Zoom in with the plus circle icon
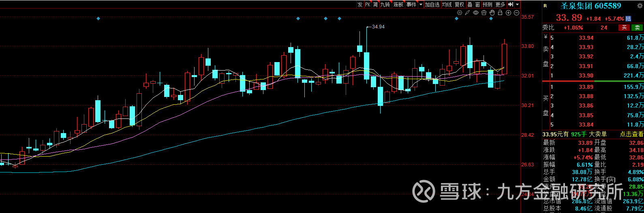Screen dimensions: 644x213 (x=508, y=13)
